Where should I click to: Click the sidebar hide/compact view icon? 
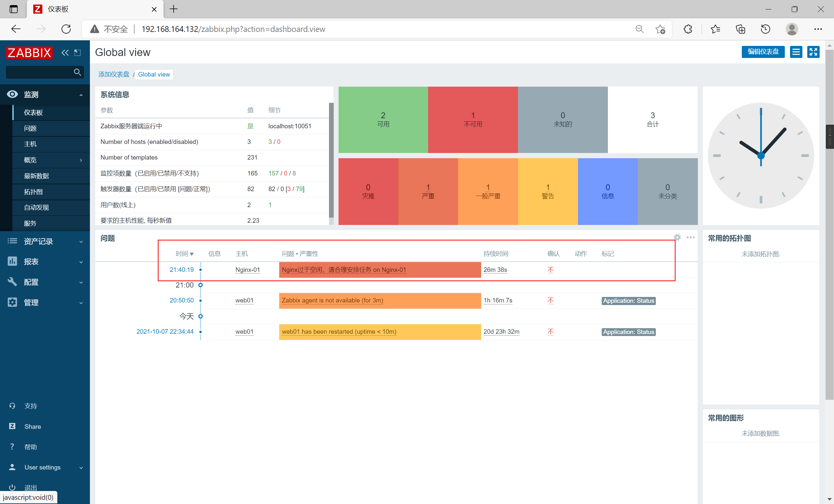[x=78, y=52]
